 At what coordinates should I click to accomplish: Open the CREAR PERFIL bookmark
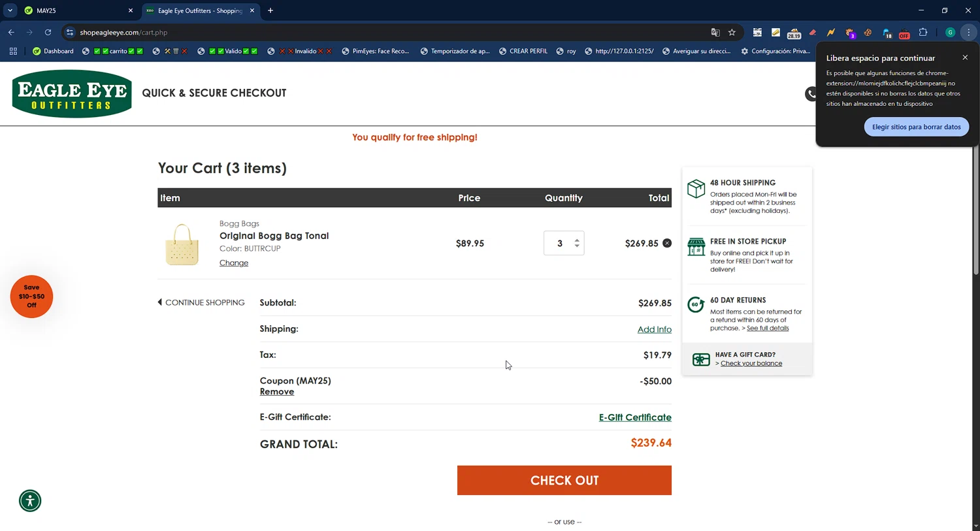(523, 51)
